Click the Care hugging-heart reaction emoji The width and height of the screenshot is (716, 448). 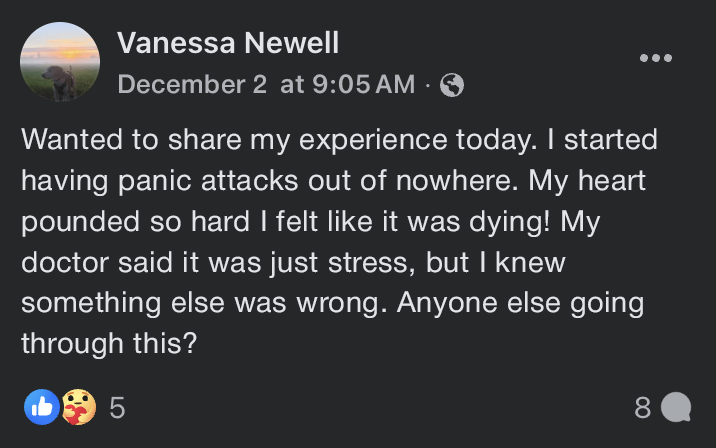click(x=75, y=407)
